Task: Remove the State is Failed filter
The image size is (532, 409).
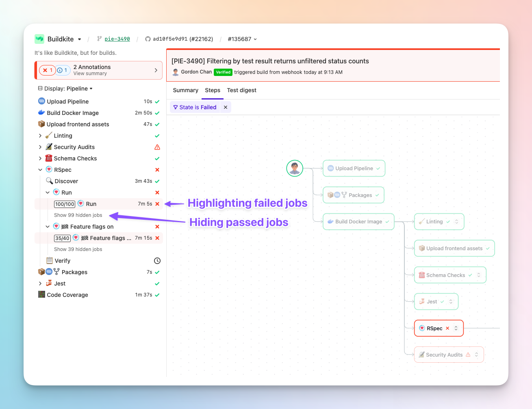Action: tap(226, 107)
